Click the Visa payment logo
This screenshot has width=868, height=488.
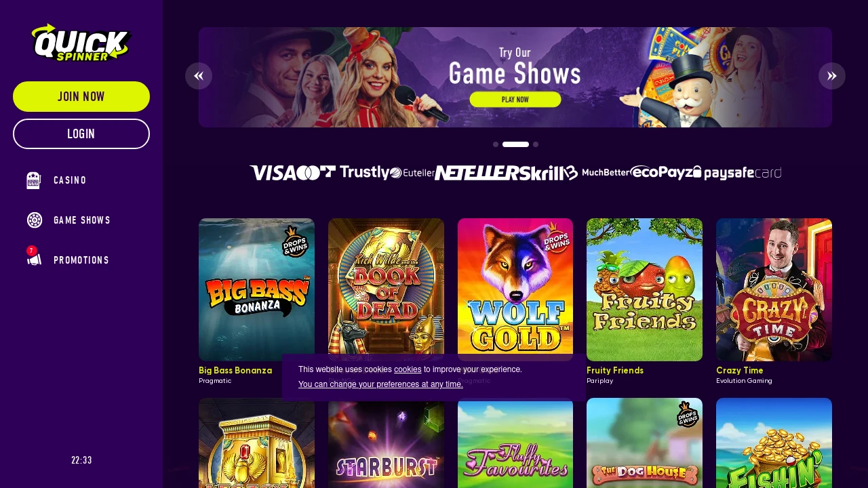point(272,173)
